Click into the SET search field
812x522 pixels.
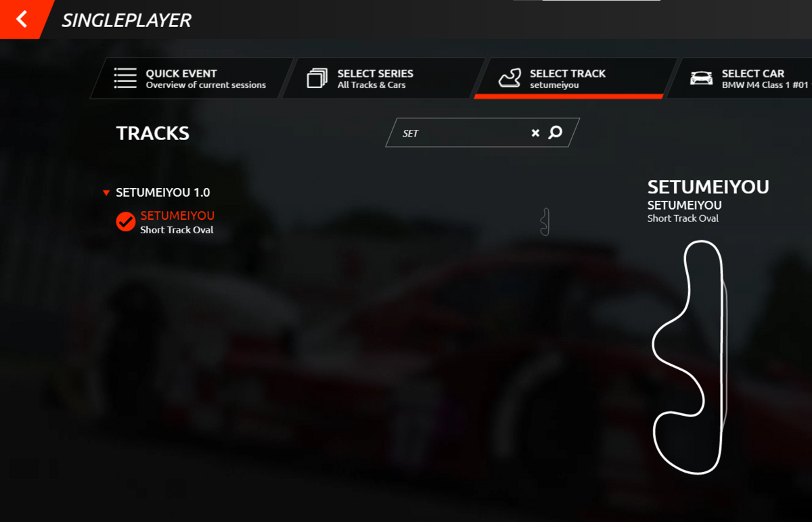pyautogui.click(x=467, y=133)
